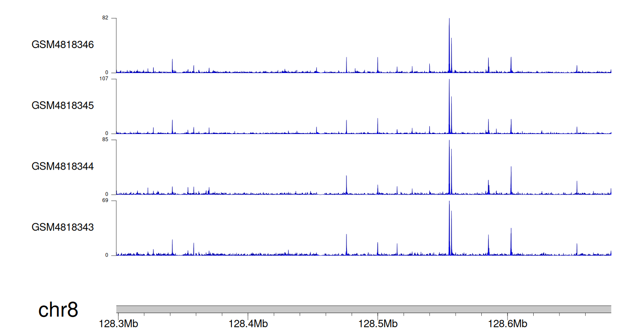Click the GSM4818343 track name

coord(63,227)
